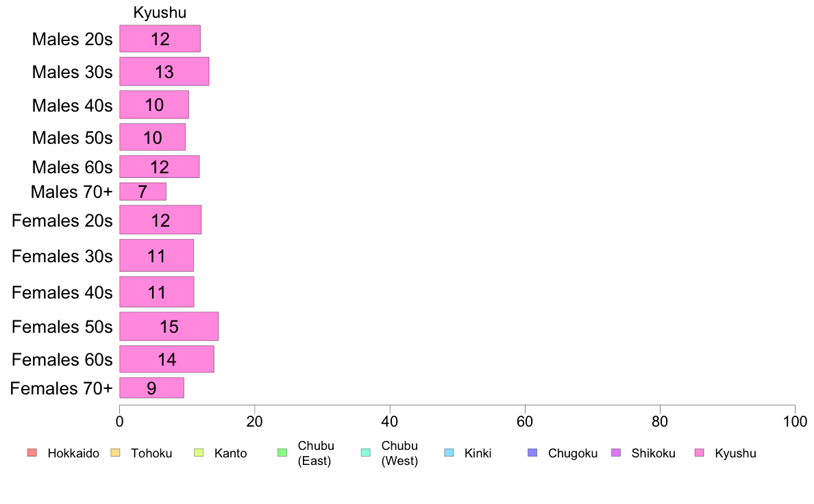This screenshot has width=814, height=504.
Task: Click the Hokkaido legend color swatch
Action: [32, 453]
